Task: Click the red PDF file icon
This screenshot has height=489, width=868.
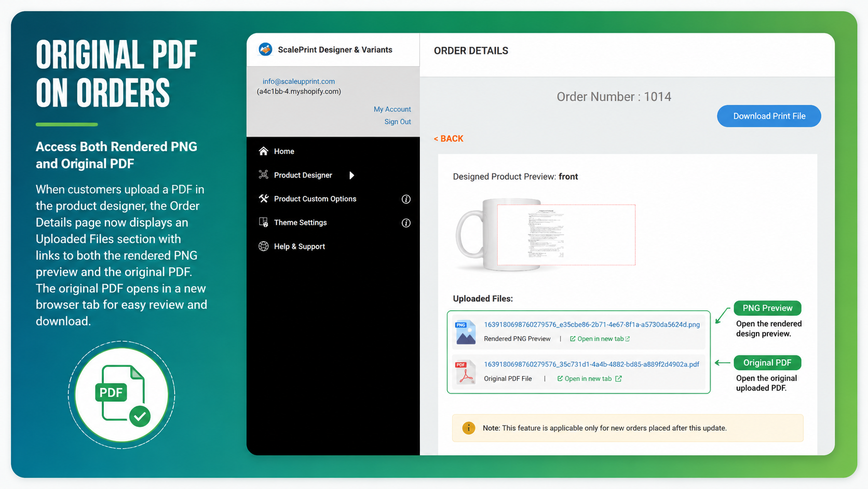Action: 466,372
